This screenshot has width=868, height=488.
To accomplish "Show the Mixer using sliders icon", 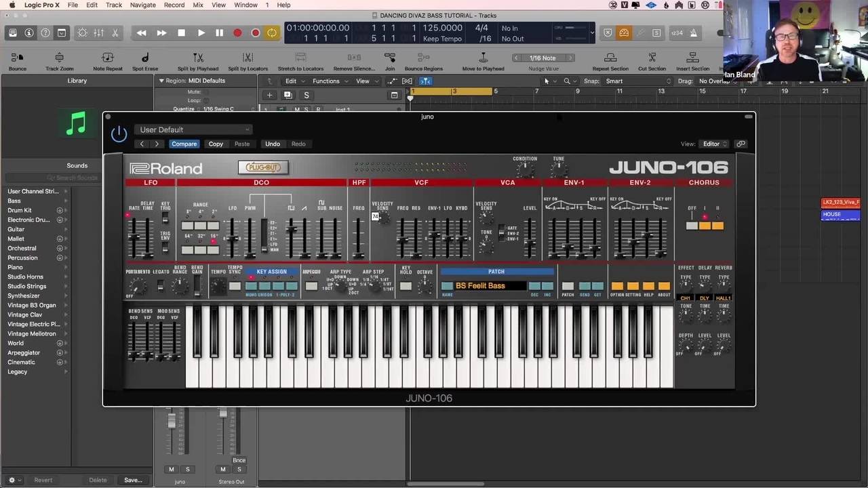I will 98,33.
